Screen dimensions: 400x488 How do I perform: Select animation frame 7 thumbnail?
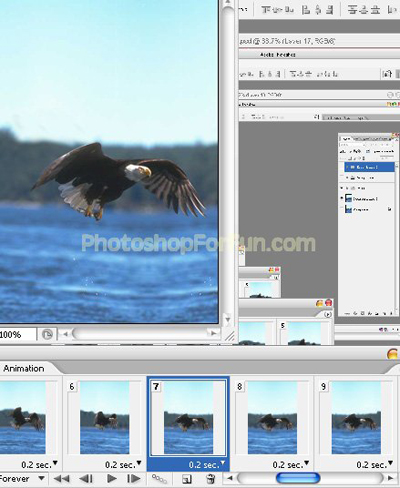188,418
